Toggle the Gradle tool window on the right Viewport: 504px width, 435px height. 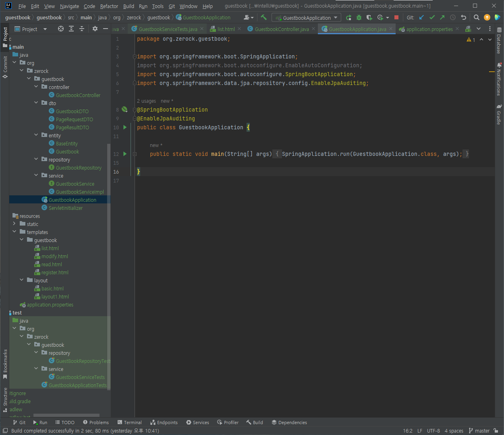tap(499, 115)
